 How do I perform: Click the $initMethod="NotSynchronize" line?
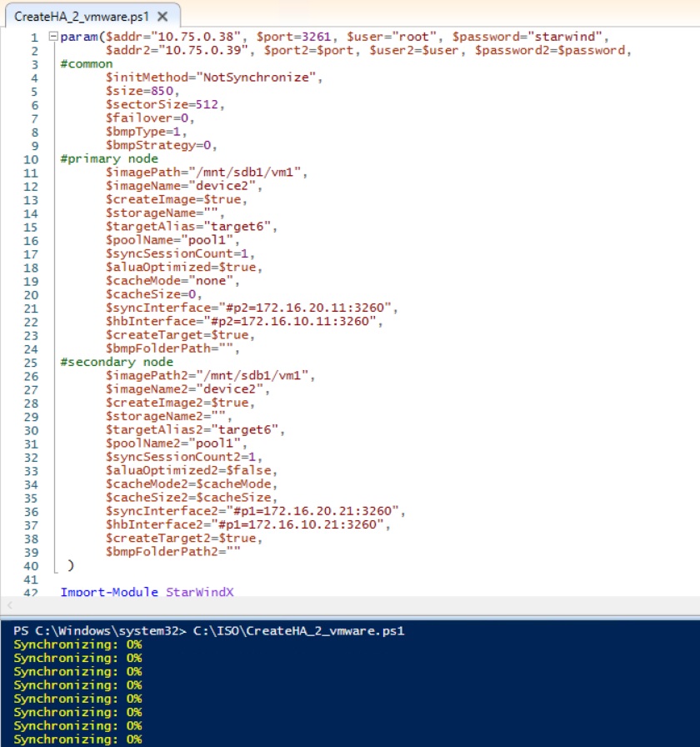coord(214,78)
